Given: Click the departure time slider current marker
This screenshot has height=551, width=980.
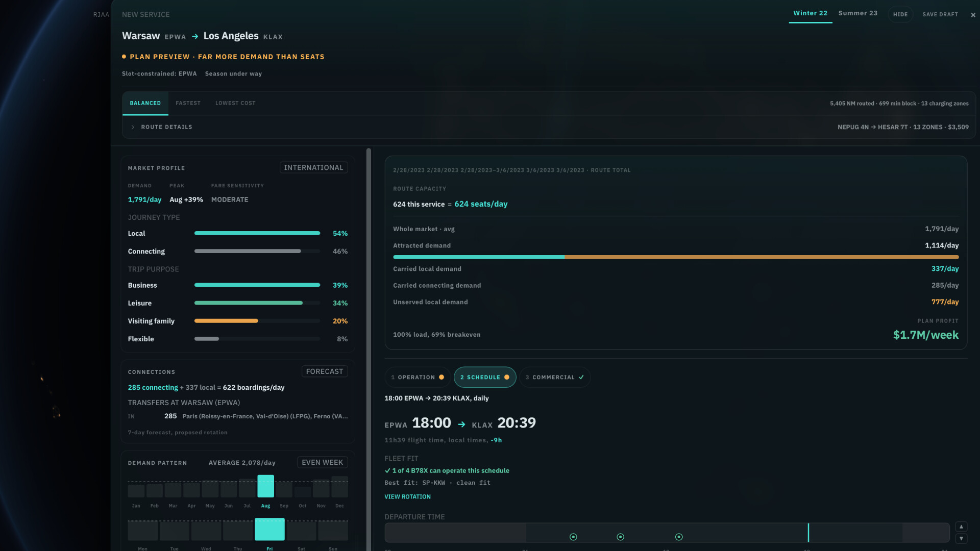Looking at the screenshot, I should click(x=808, y=533).
